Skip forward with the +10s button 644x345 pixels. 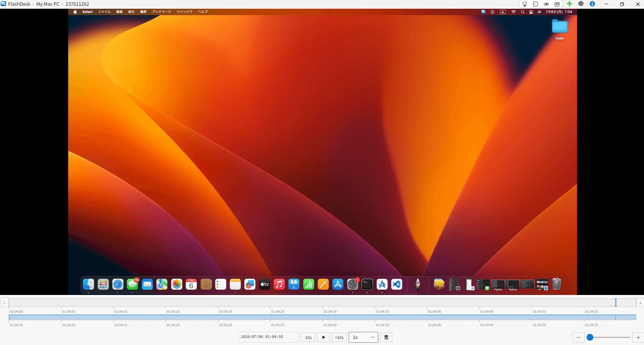point(339,337)
